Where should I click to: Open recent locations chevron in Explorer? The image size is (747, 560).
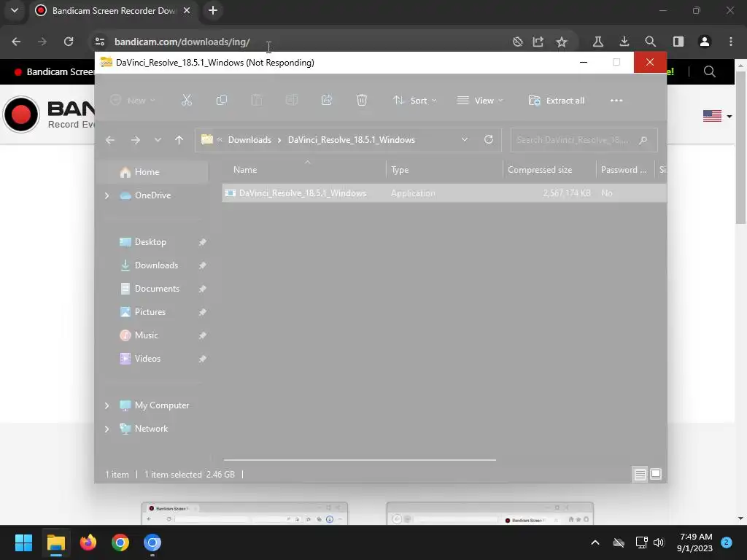click(x=158, y=140)
